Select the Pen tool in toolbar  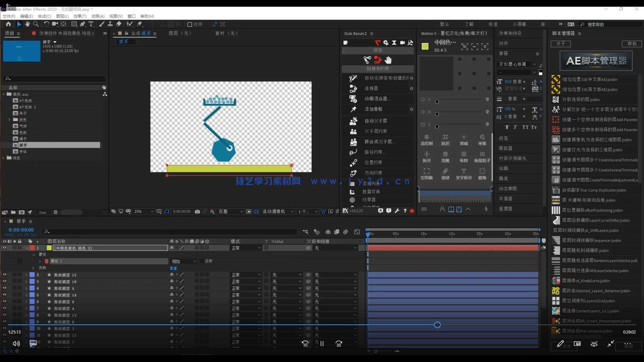83,24
